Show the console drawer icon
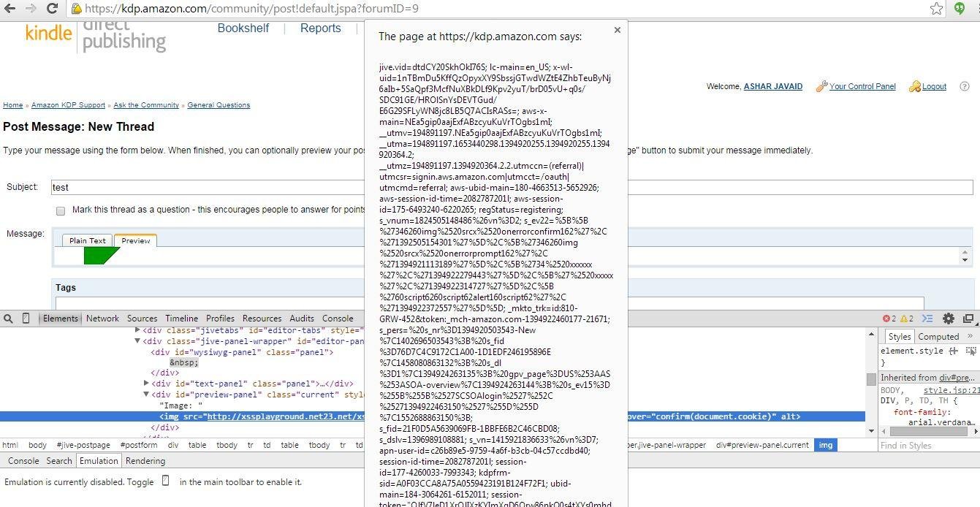The height and width of the screenshot is (507, 980). point(927,319)
